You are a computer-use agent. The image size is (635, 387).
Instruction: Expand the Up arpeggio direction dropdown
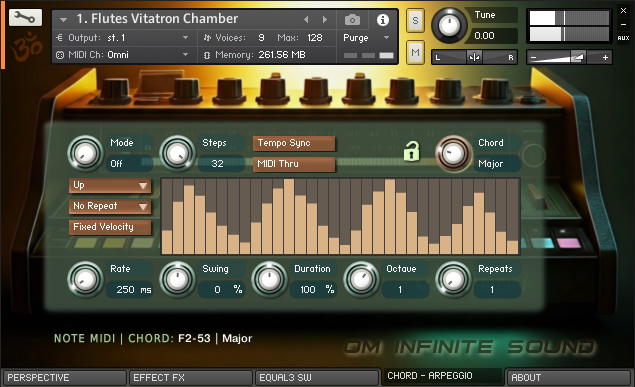coord(110,185)
